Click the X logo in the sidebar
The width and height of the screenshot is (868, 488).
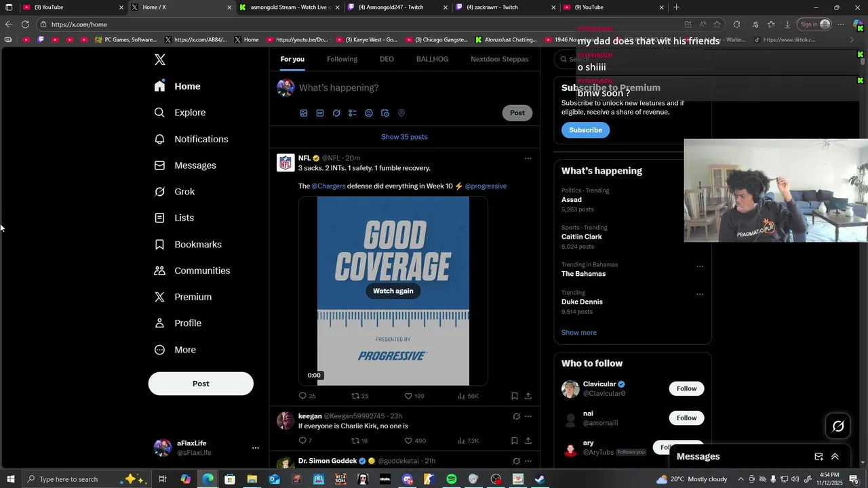tap(159, 60)
